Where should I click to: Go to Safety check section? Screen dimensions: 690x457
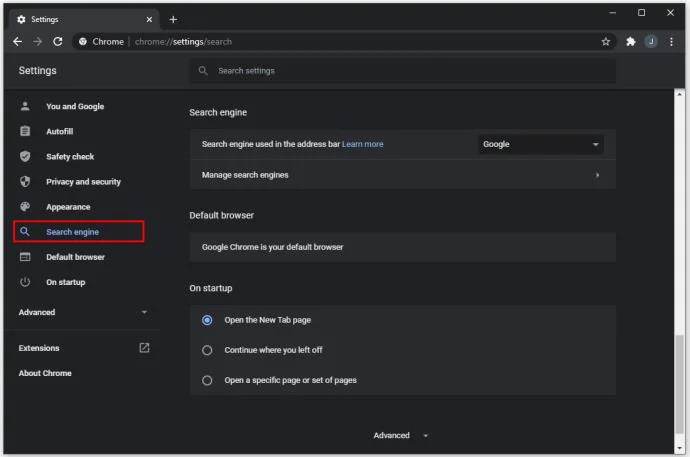click(x=70, y=156)
